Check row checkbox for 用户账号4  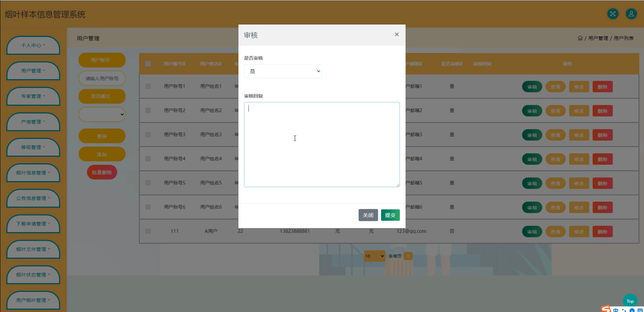[148, 159]
